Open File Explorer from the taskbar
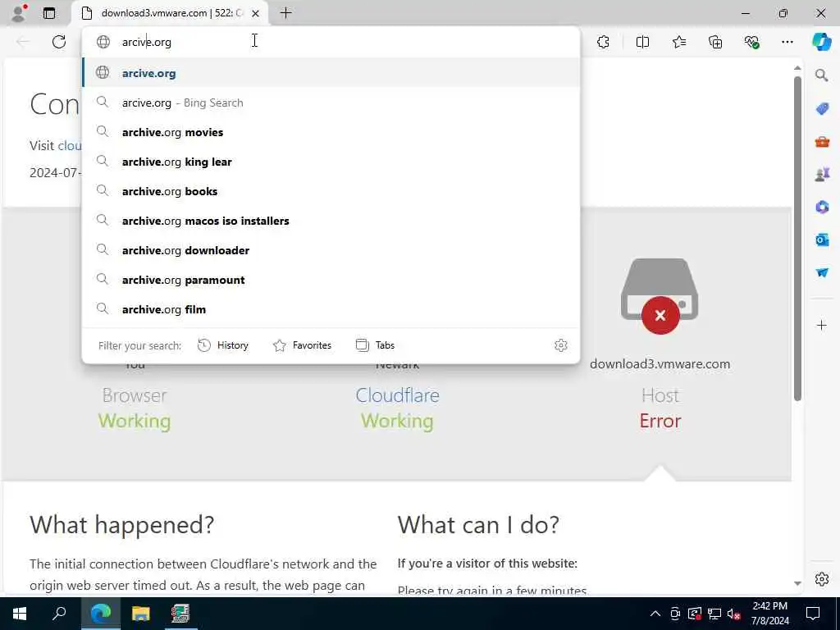Viewport: 840px width, 630px height. [x=141, y=614]
